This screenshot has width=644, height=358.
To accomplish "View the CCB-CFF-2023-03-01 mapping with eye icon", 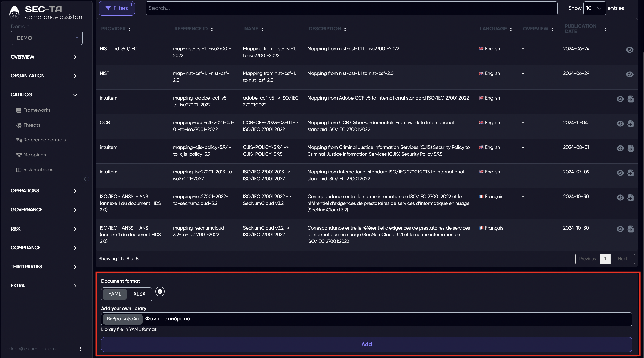I will tap(620, 124).
